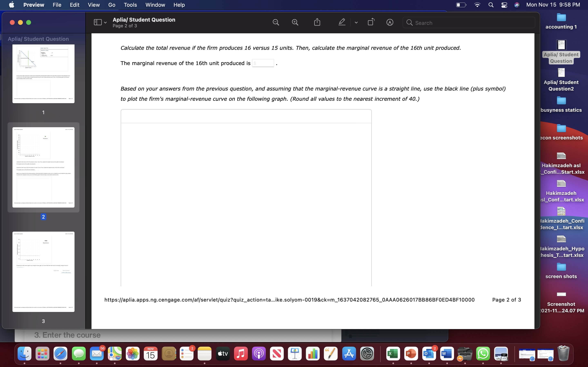The width and height of the screenshot is (588, 367).
Task: Toggle the sidebar view button
Action: point(98,23)
